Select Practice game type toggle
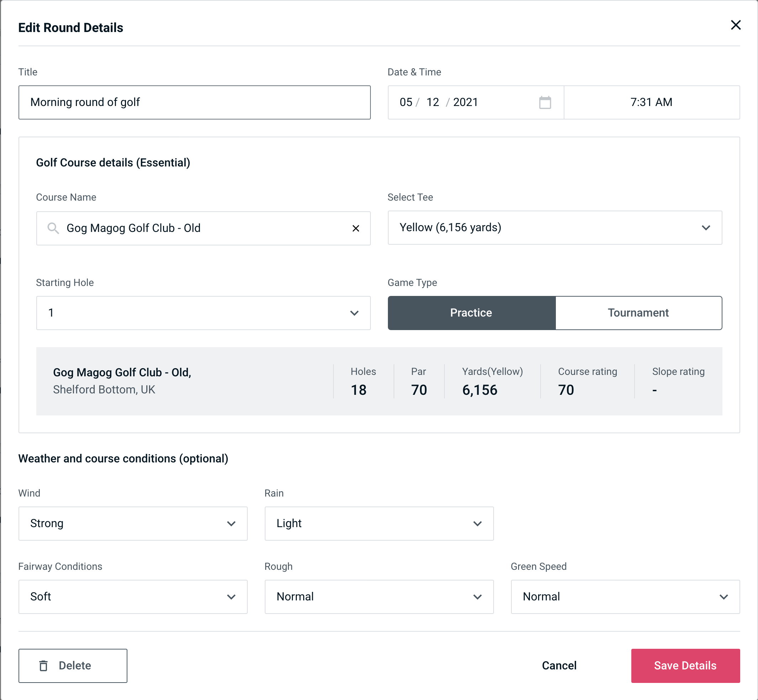Screen dimensions: 758x700 click(472, 313)
